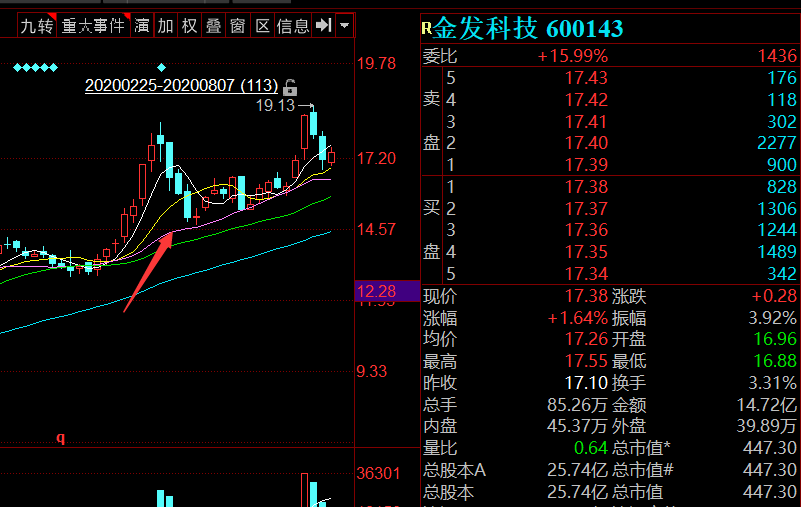Expand the toolbar dropdown arrow

(x=345, y=25)
